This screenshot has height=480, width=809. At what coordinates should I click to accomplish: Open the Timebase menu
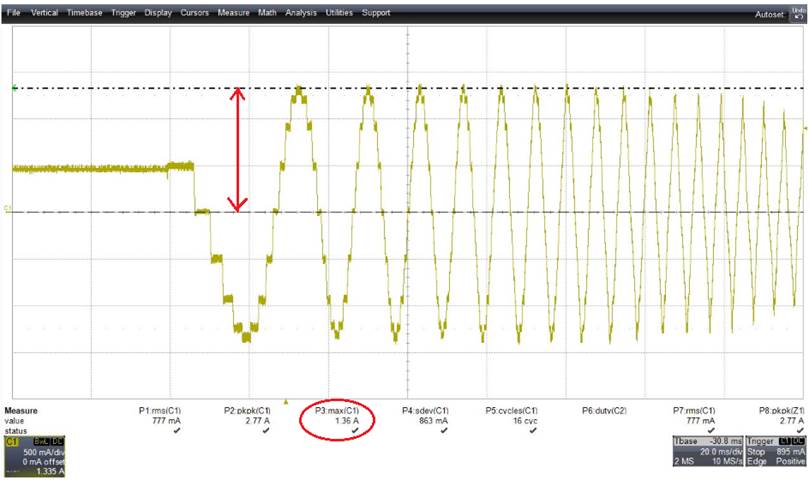(x=85, y=12)
